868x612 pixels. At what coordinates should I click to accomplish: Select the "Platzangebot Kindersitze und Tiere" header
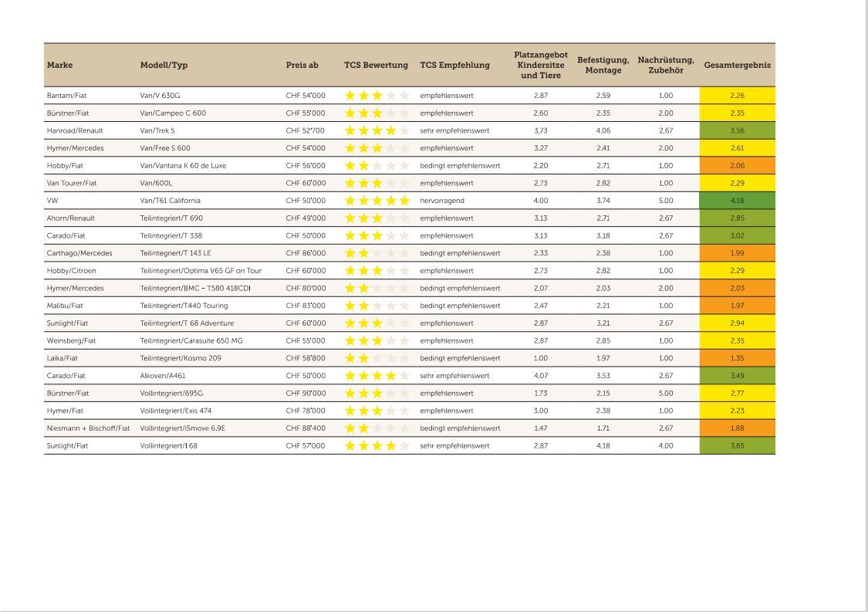coord(541,65)
